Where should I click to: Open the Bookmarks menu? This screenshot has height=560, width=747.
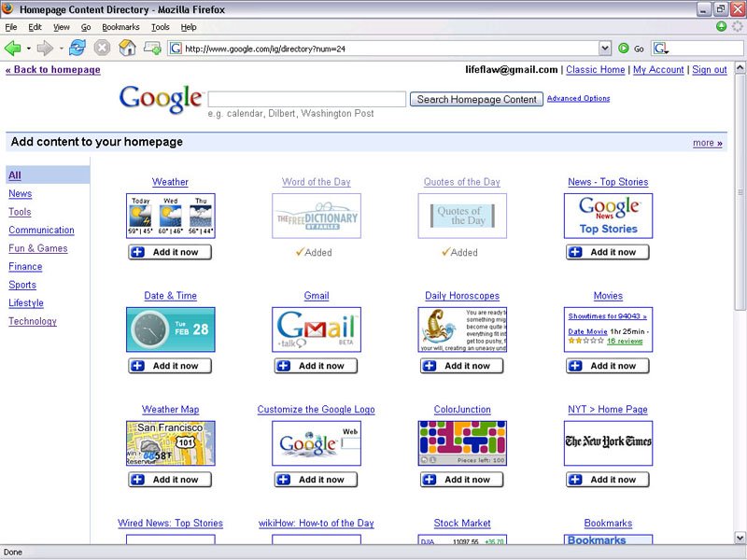point(120,27)
